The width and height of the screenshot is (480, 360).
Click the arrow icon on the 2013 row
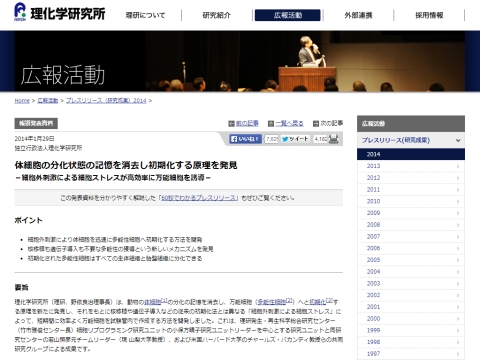click(458, 166)
